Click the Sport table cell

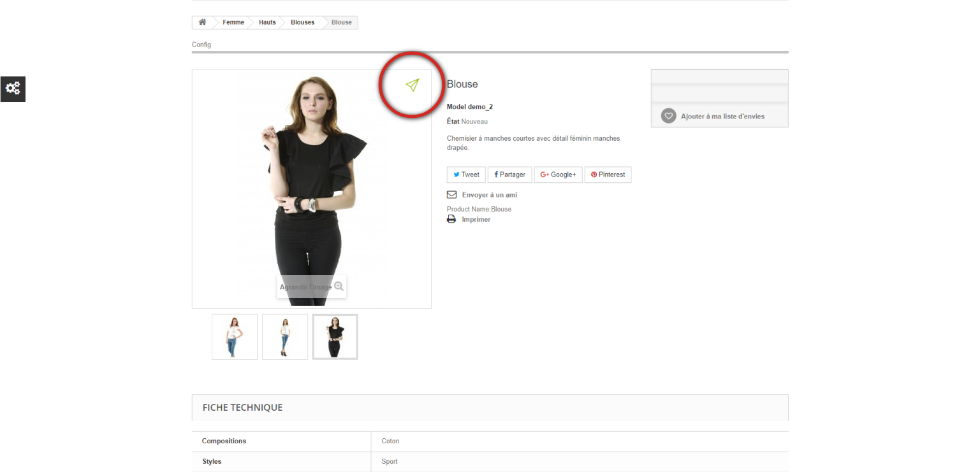click(x=580, y=462)
